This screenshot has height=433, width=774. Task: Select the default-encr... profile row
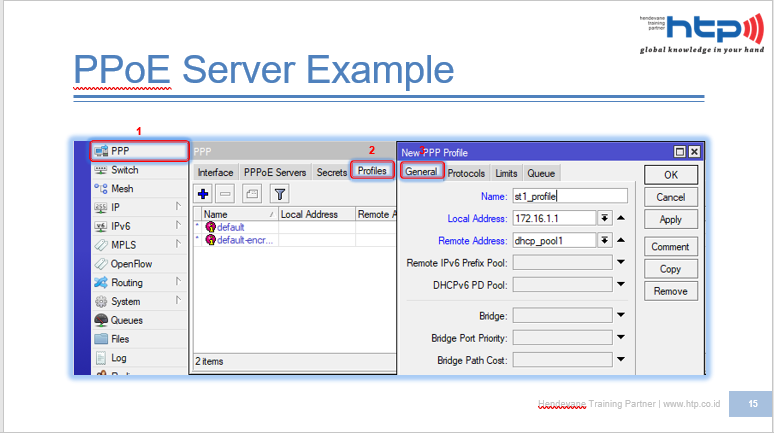click(x=295, y=240)
